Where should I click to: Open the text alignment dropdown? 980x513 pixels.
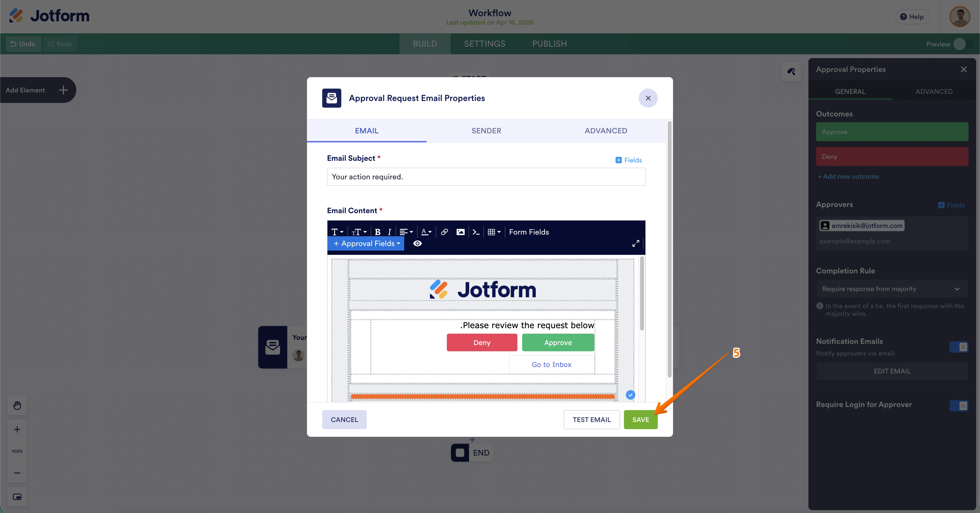coord(406,232)
